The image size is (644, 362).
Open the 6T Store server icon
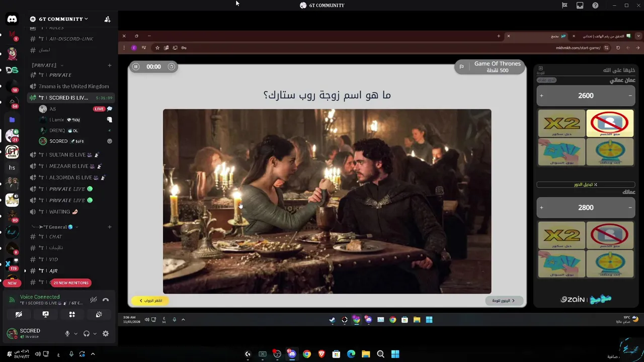[12, 152]
